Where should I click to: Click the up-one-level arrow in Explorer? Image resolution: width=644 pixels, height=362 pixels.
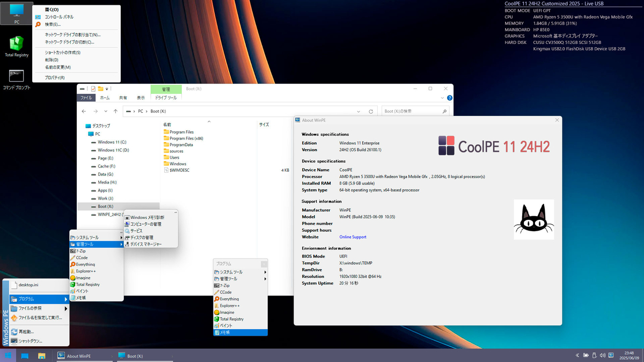115,111
